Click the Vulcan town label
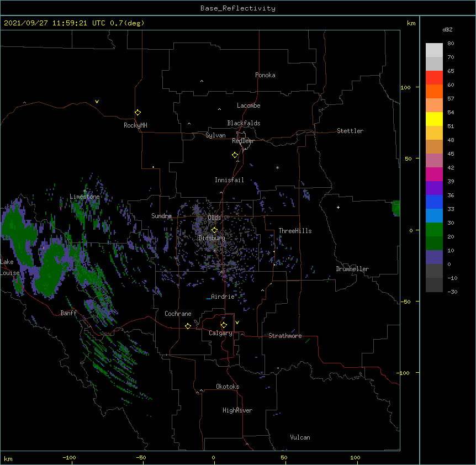This screenshot has width=476, height=465. 300,437
